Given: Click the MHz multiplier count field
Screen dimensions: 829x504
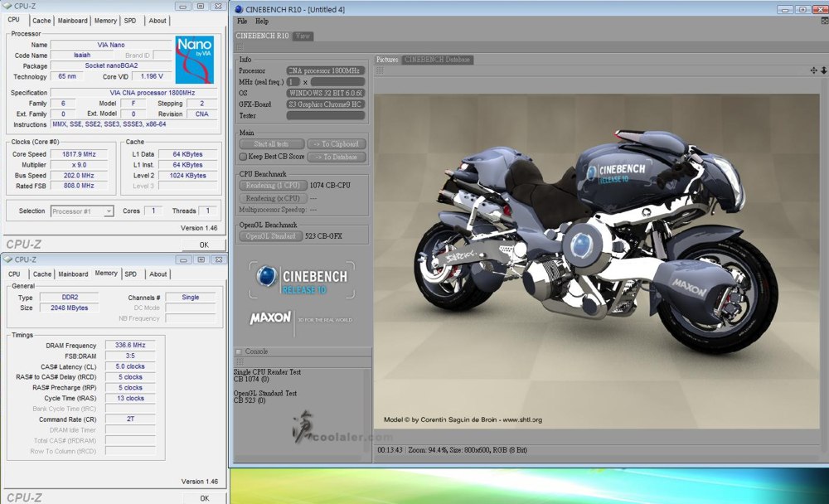Looking at the screenshot, I should click(293, 82).
